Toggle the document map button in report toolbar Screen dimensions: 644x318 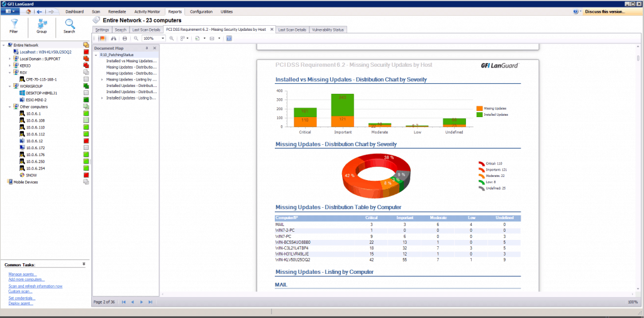tap(101, 38)
